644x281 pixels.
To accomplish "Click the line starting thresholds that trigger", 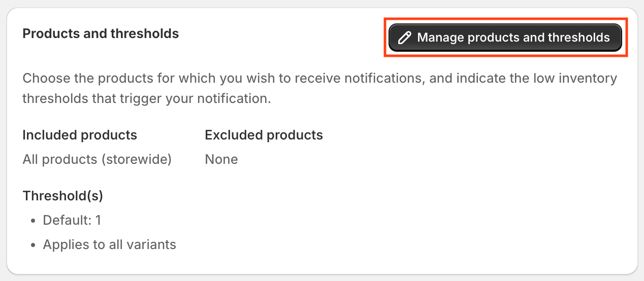I will point(147,98).
